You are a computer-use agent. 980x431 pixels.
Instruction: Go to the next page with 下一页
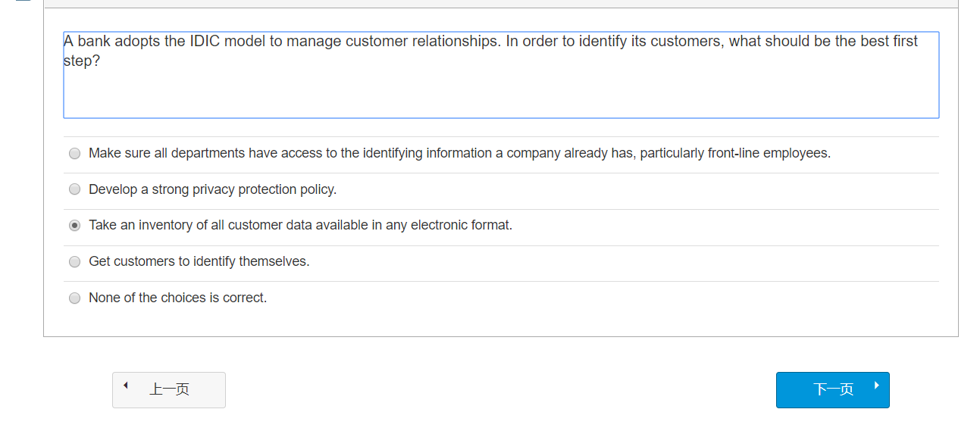tap(832, 389)
